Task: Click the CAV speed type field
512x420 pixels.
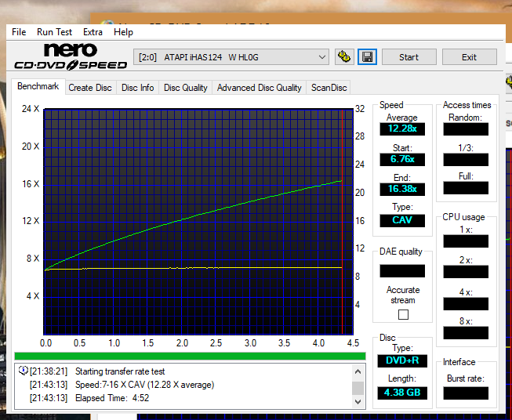Action: click(402, 220)
